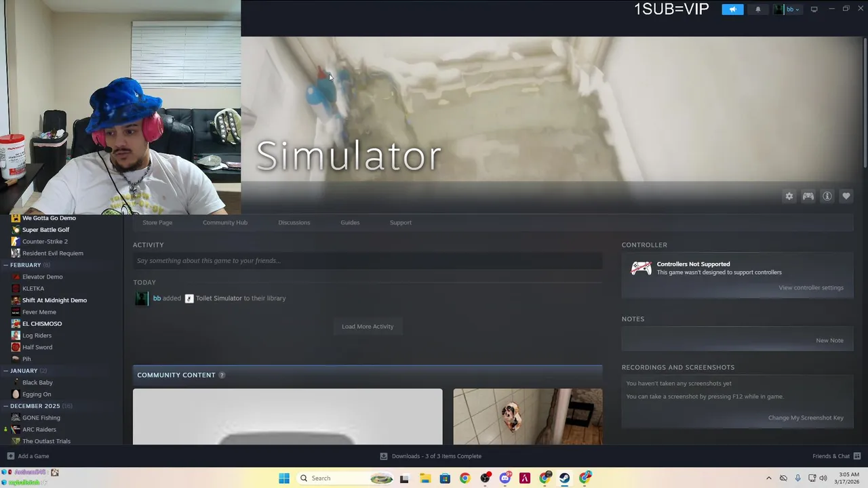Open File Explorer from taskbar
Image resolution: width=868 pixels, height=488 pixels.
point(425,478)
